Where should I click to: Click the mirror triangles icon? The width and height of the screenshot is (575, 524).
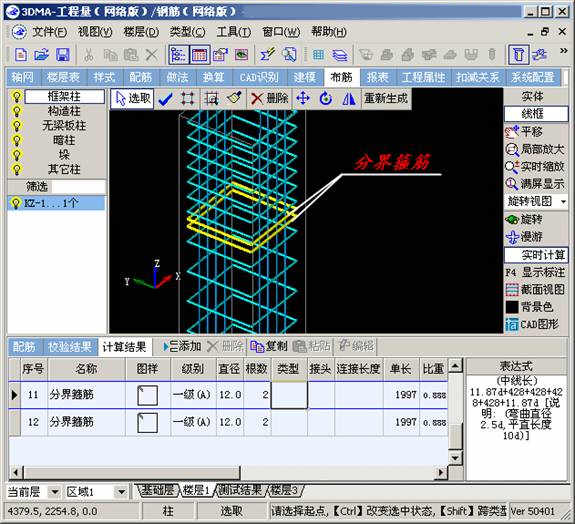[x=349, y=99]
